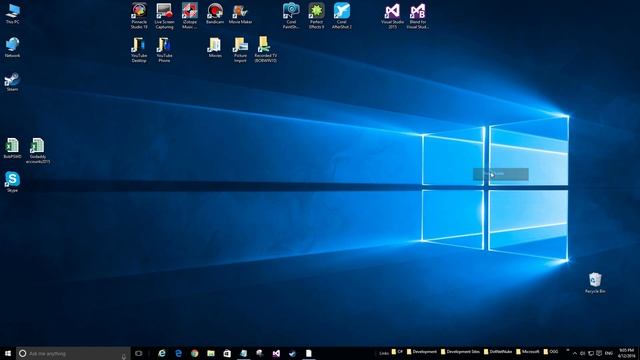This screenshot has width=640, height=360.
Task: Open the Development Sites links folder
Action: point(460,352)
